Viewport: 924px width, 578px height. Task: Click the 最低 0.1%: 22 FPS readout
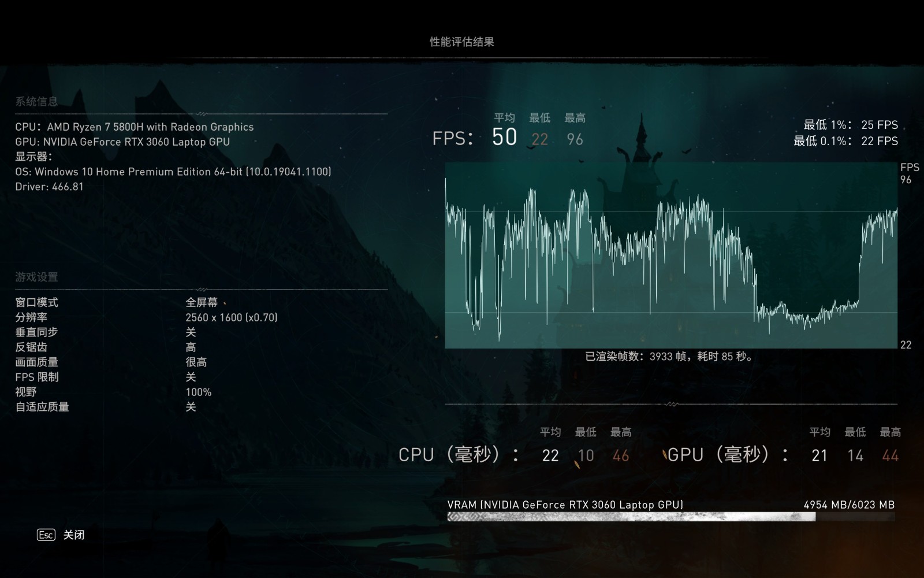tap(845, 141)
